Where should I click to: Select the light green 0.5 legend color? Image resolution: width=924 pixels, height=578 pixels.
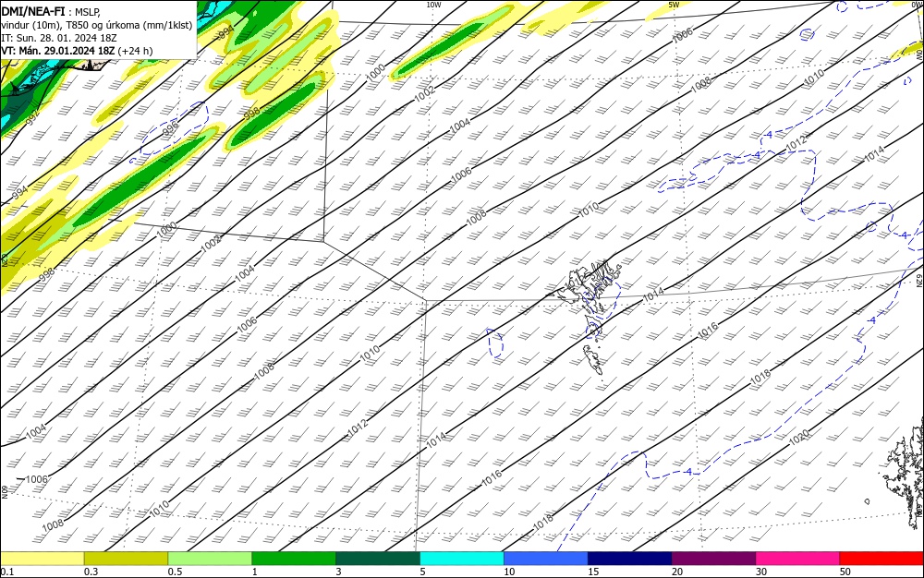click(210, 559)
